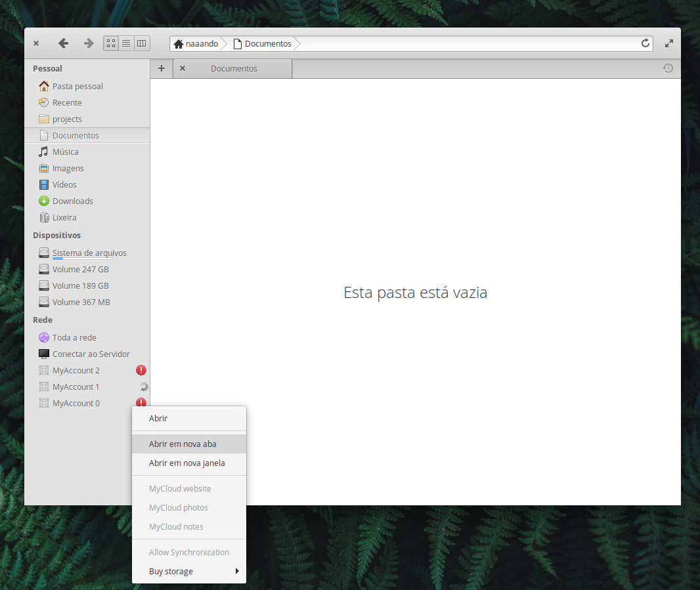Switch to column view

click(142, 43)
